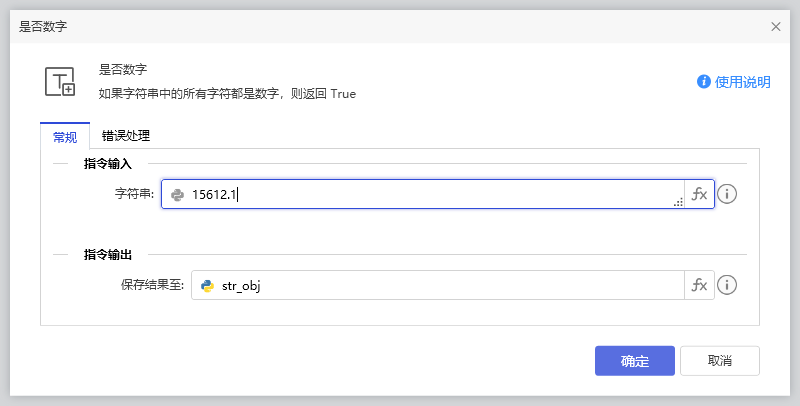Click the fx expression button for 字符串 field
The height and width of the screenshot is (406, 800).
click(699, 194)
